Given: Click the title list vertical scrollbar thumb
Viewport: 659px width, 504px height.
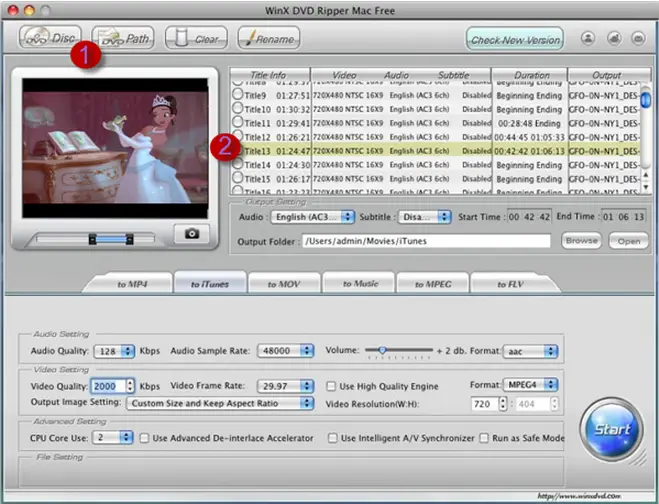Looking at the screenshot, I should click(646, 100).
